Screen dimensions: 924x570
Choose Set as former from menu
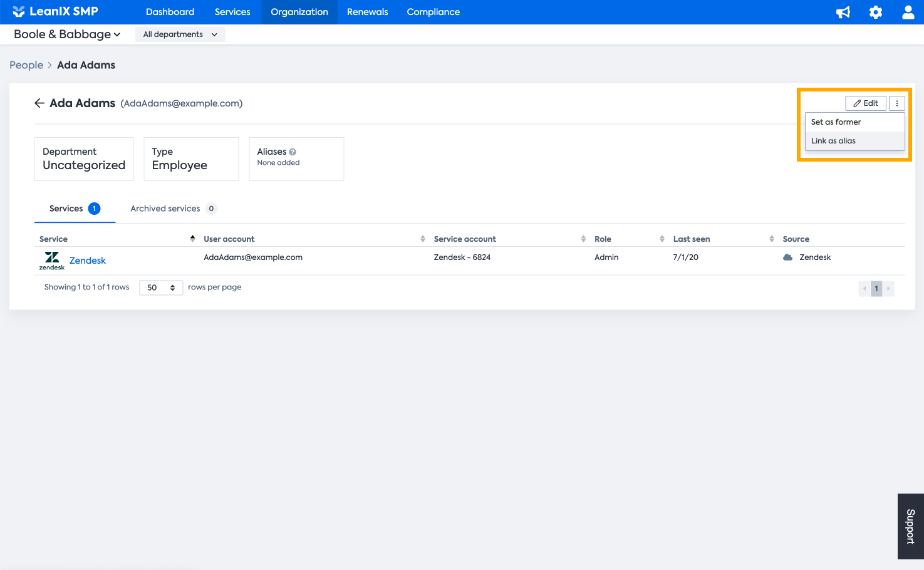854,122
